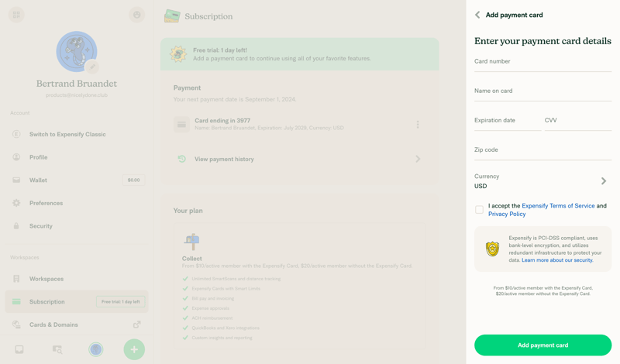Click the Wallet card icon
Screen dimensions: 620x364
click(16, 180)
